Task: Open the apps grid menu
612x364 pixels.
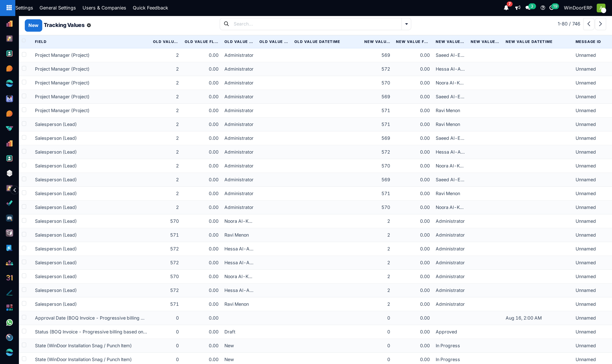Action: [9, 8]
